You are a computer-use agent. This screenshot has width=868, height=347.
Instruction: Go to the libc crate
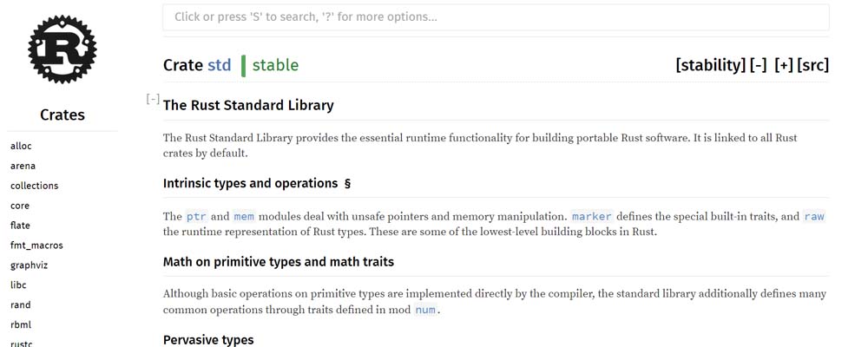[x=19, y=285]
